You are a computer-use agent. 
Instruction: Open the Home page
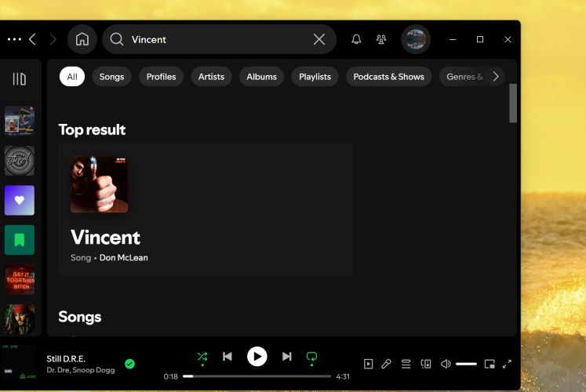pos(82,39)
